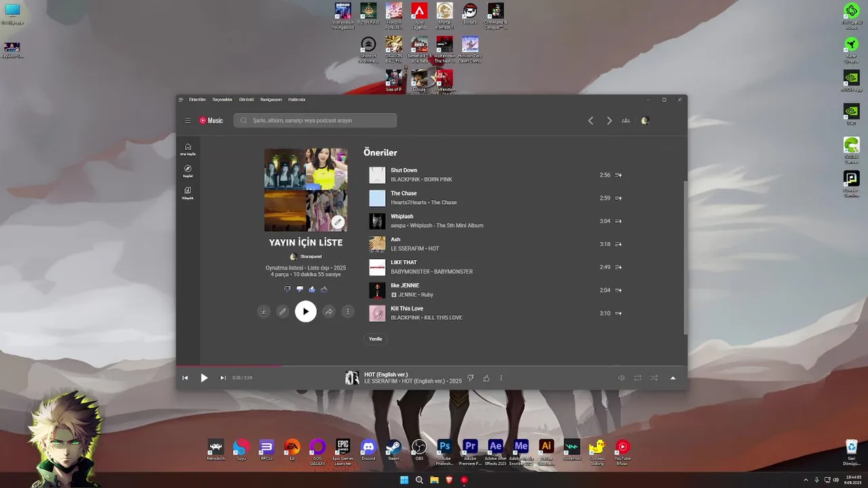Open Keşfet in the sidebar

(188, 171)
